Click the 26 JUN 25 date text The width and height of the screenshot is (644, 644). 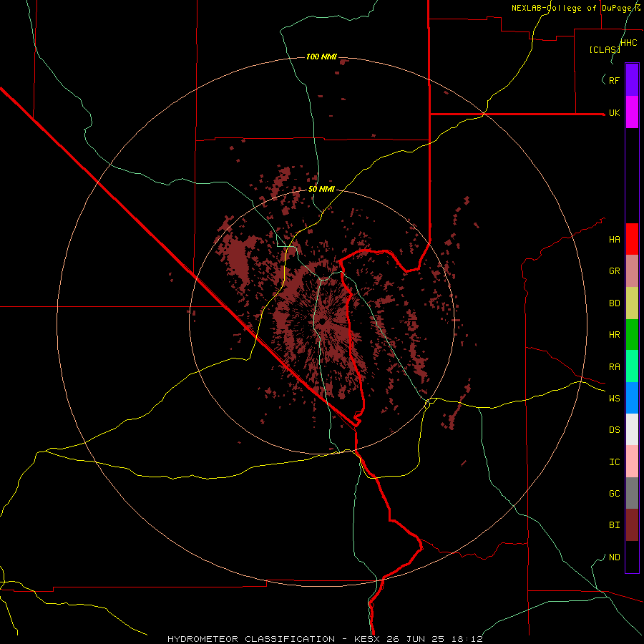(419, 639)
